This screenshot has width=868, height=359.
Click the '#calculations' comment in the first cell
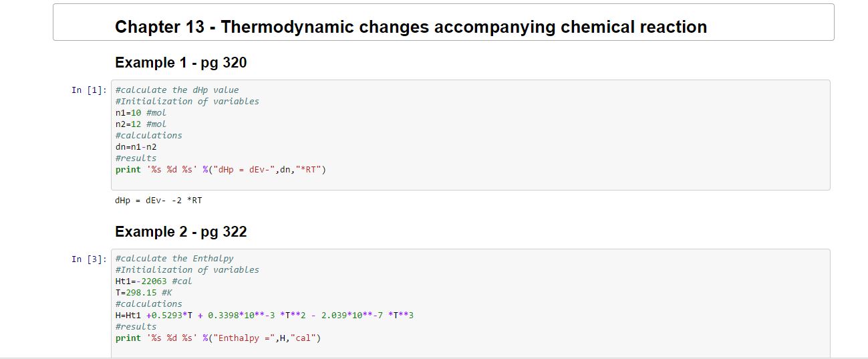148,136
